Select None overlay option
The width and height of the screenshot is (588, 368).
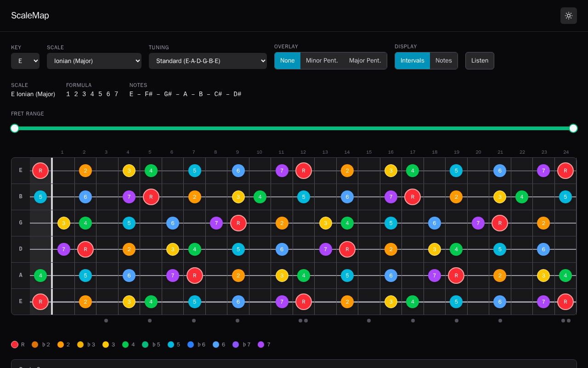click(x=288, y=61)
